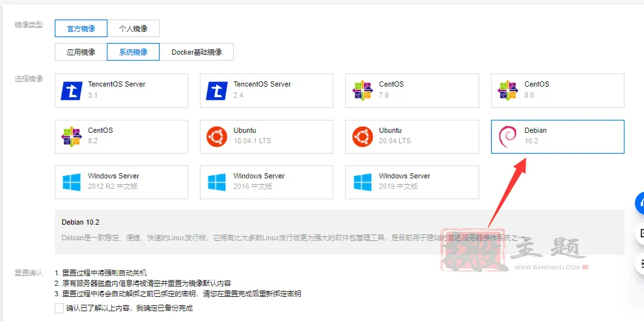Click the blue headset support icon on right edge
This screenshot has height=321, width=644.
(640, 202)
